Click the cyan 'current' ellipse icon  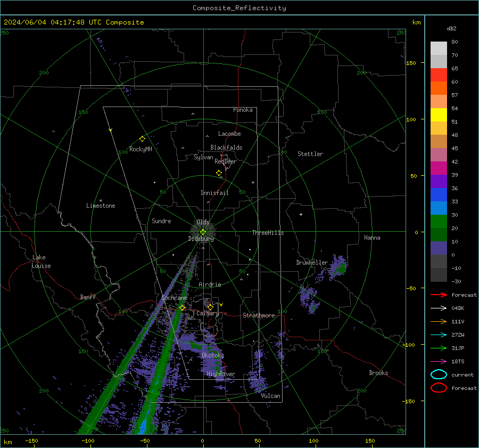[x=439, y=374]
